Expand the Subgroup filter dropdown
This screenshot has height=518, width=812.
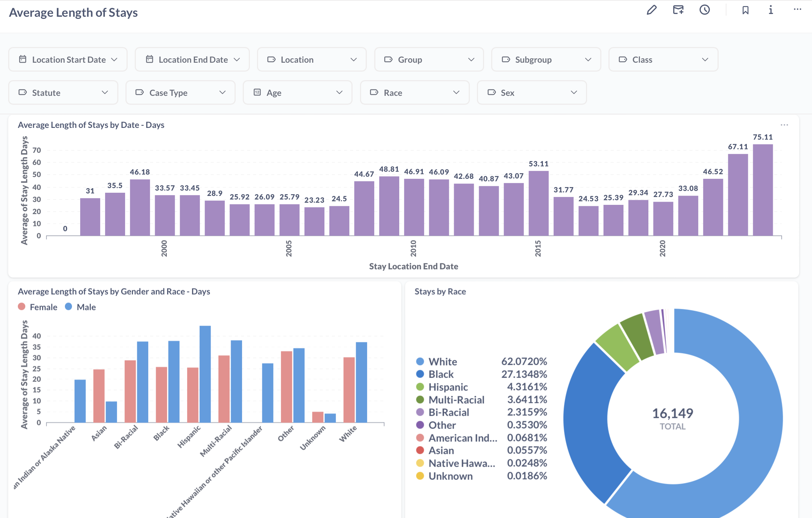point(546,59)
